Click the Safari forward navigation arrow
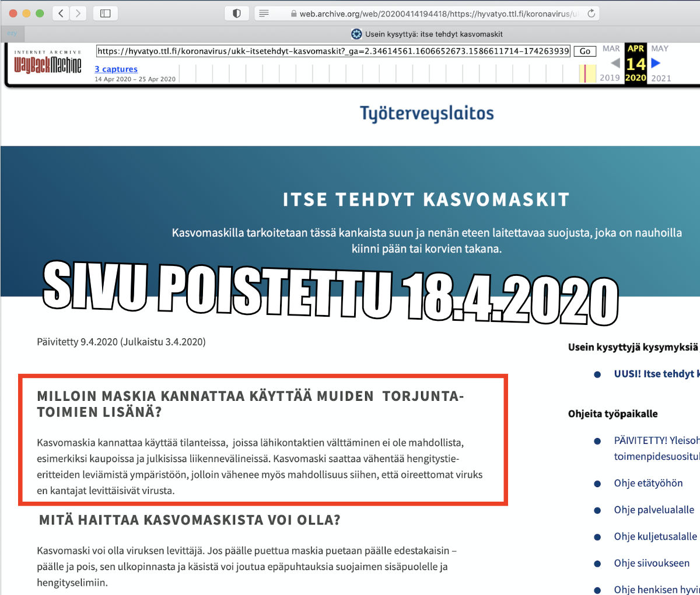 pyautogui.click(x=78, y=13)
